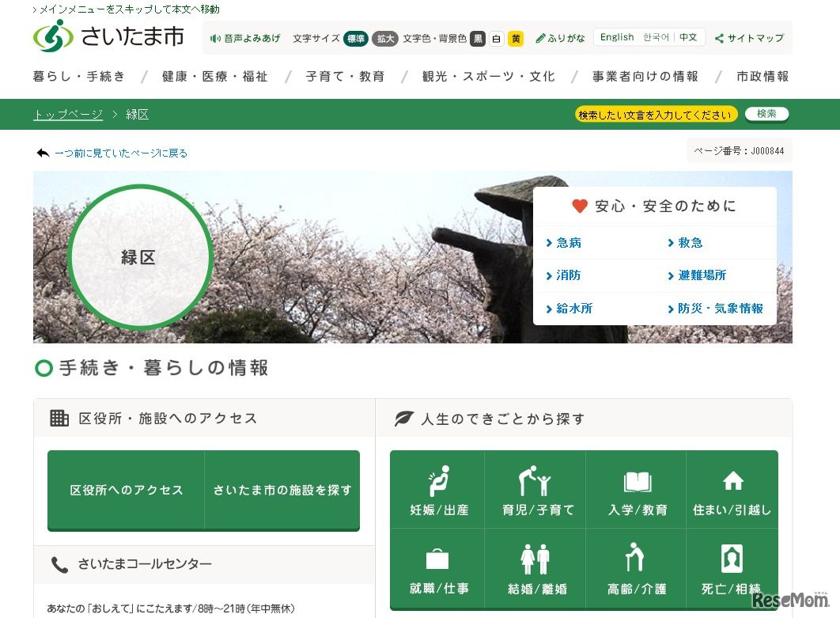This screenshot has height=618, width=840.
Task: Open the サイトマップ via its icon
Action: (x=719, y=37)
